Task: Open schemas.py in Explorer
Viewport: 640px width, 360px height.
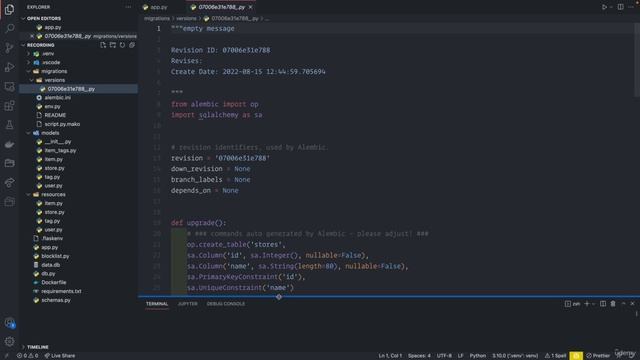Action: (56, 300)
